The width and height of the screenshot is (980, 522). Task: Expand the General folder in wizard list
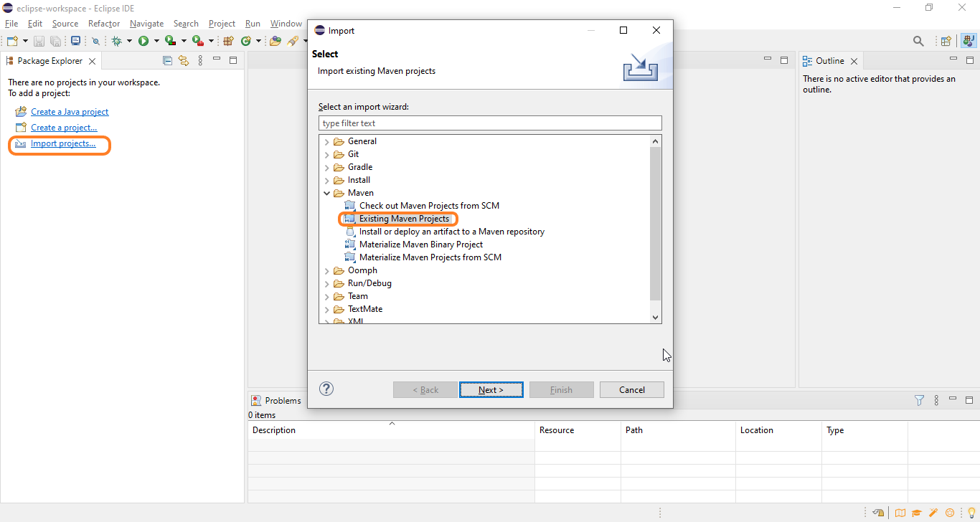(x=327, y=142)
